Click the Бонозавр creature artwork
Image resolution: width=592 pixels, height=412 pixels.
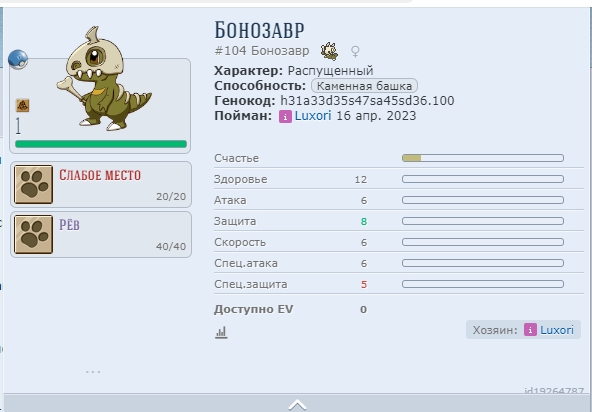tap(104, 79)
